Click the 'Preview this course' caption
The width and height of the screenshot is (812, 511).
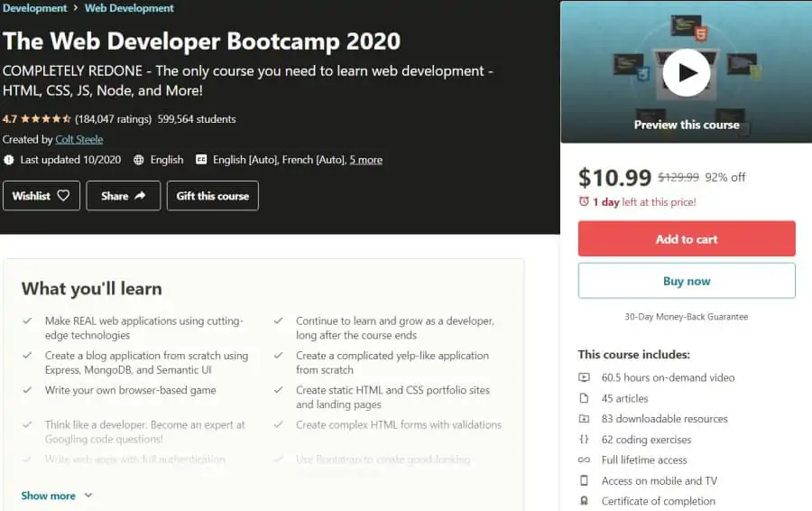687,125
